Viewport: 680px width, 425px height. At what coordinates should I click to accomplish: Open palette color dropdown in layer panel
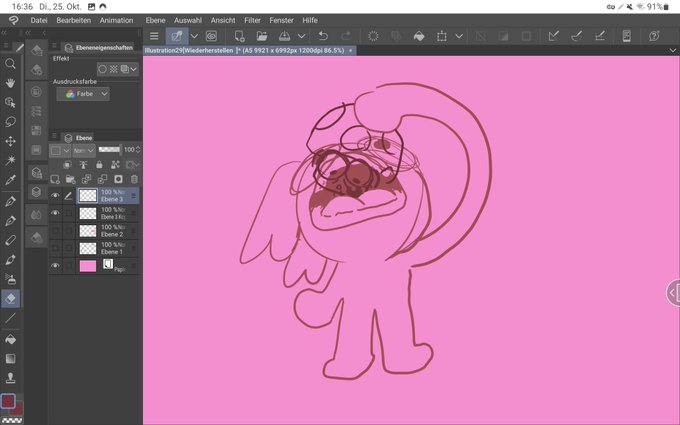coord(60,150)
